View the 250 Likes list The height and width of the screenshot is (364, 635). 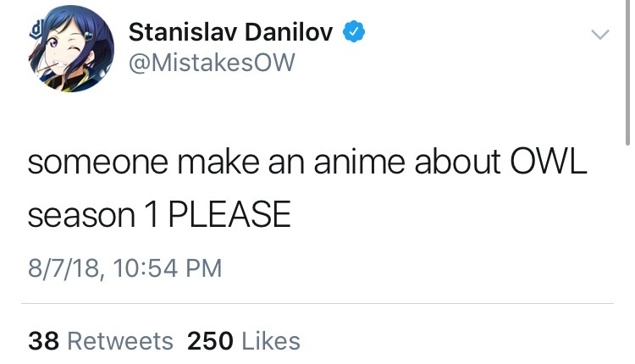click(244, 340)
